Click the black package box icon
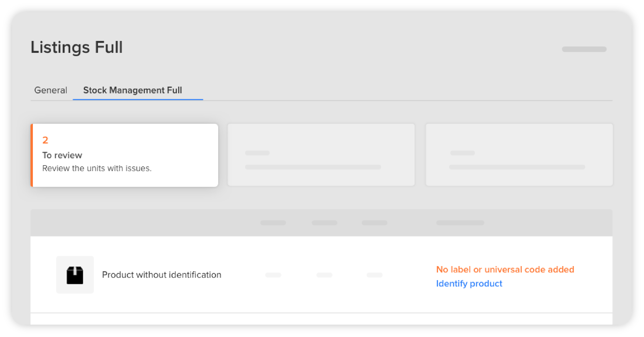 click(x=75, y=275)
